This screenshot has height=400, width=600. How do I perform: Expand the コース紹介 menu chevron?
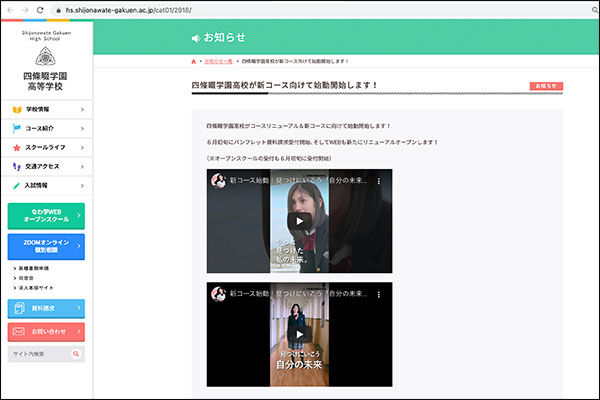click(82, 129)
